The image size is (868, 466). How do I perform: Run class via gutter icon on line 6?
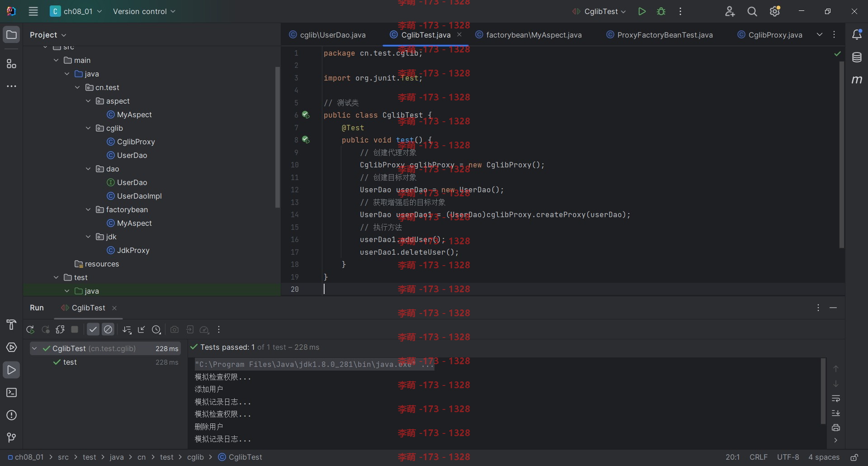point(306,115)
